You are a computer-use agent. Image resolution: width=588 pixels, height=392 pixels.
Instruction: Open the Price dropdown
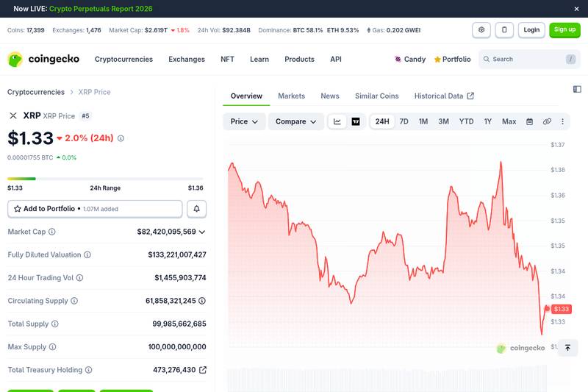coord(244,121)
